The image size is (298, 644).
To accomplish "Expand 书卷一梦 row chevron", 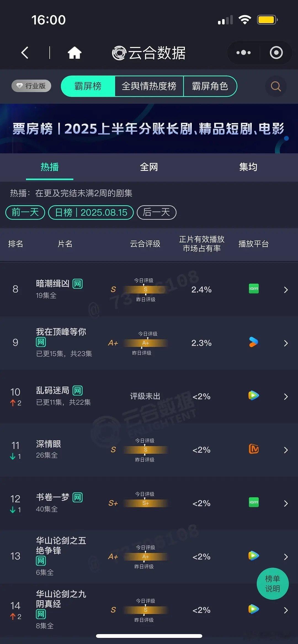I will [286, 503].
